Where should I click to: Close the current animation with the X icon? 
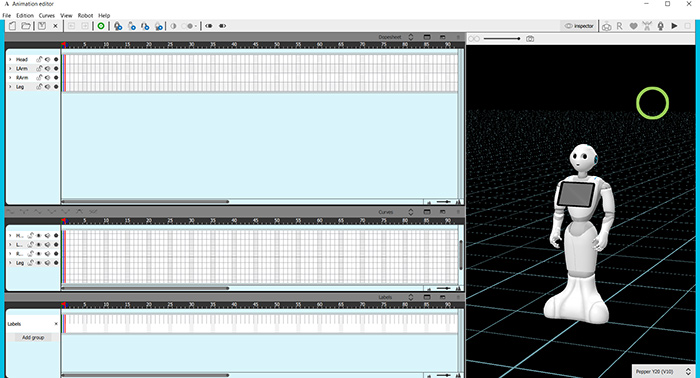(55, 26)
